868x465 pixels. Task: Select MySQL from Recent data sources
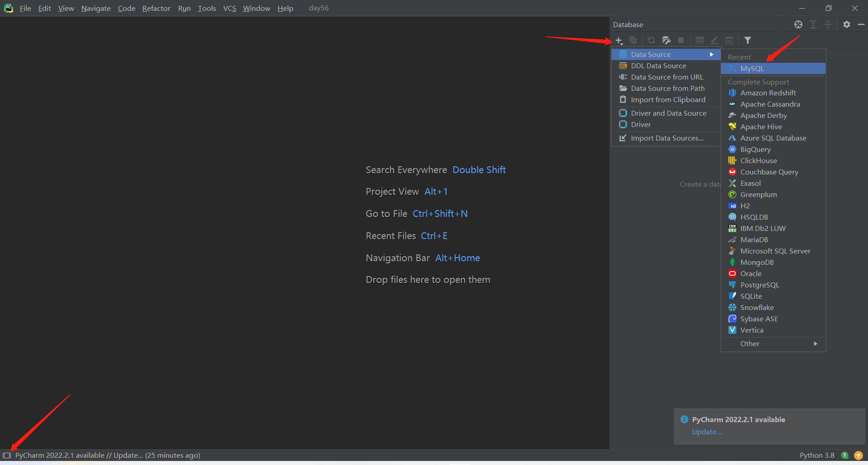coord(773,68)
